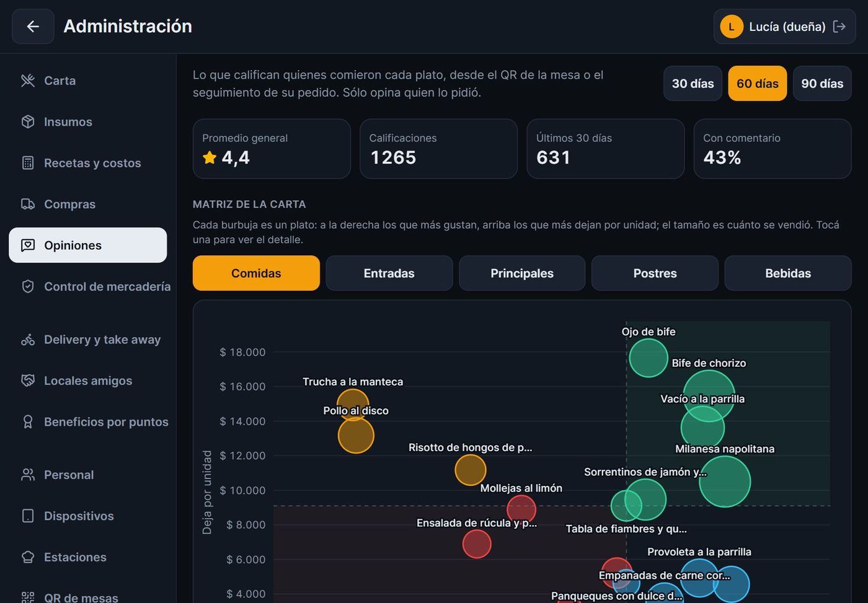Click the QR de mesas icon
Screen dimensions: 868x603
pos(28,597)
